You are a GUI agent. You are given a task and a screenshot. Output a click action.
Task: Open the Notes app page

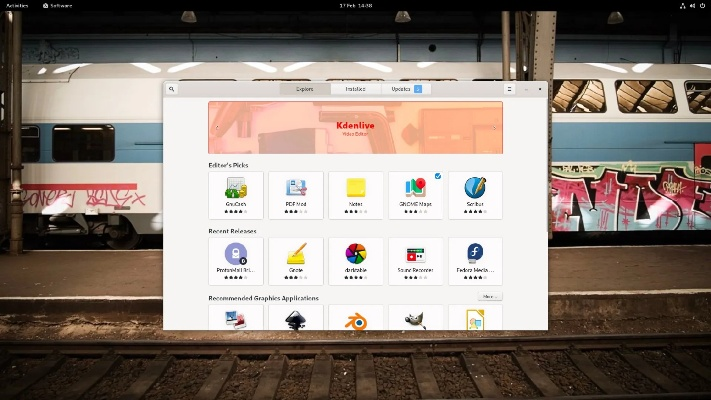356,195
